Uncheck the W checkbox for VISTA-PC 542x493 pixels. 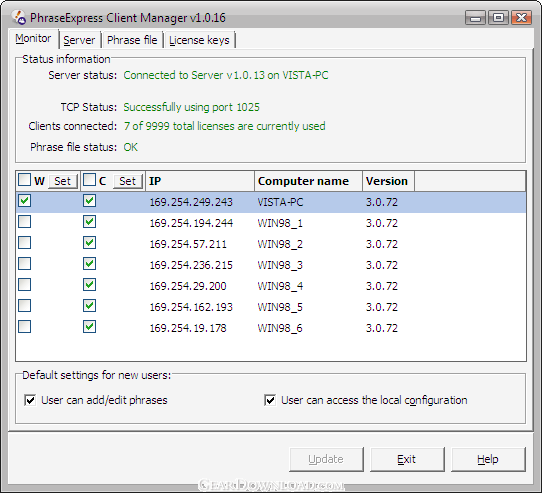[x=25, y=201]
